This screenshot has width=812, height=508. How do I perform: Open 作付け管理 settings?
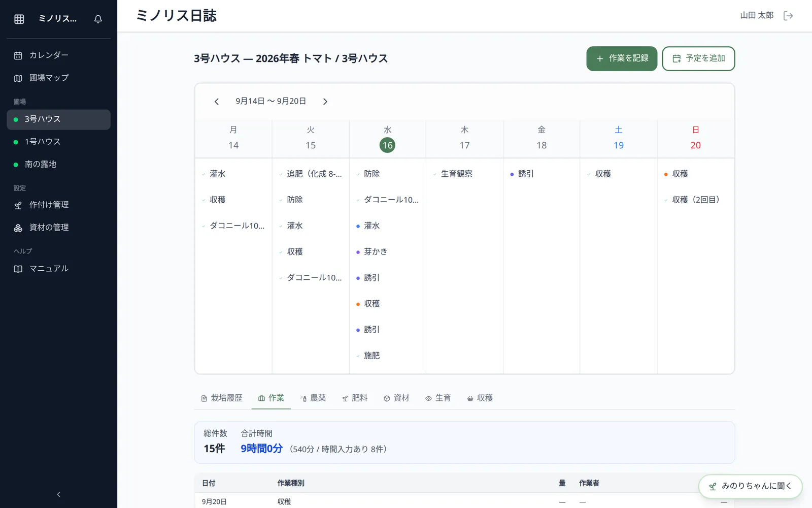click(x=58, y=205)
